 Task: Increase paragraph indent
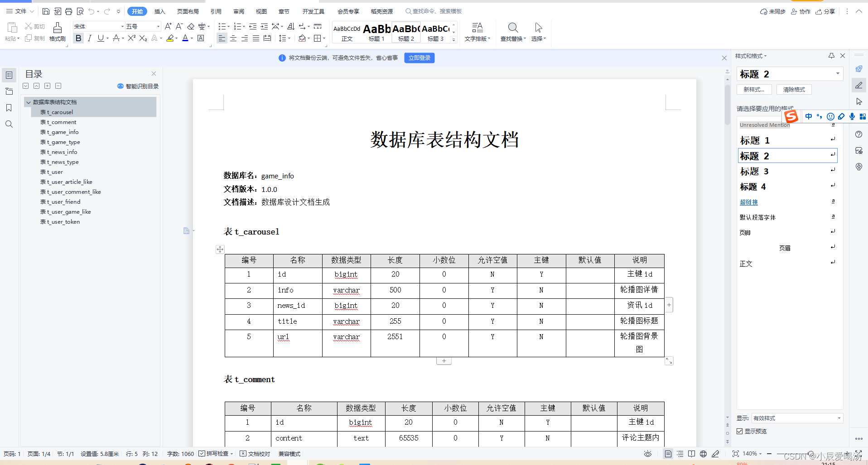point(264,26)
